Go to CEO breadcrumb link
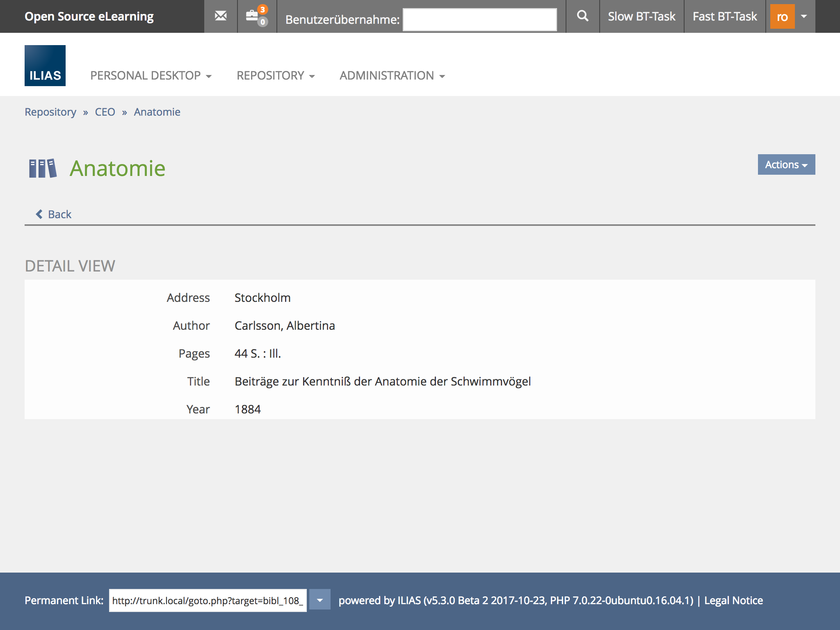 point(105,112)
